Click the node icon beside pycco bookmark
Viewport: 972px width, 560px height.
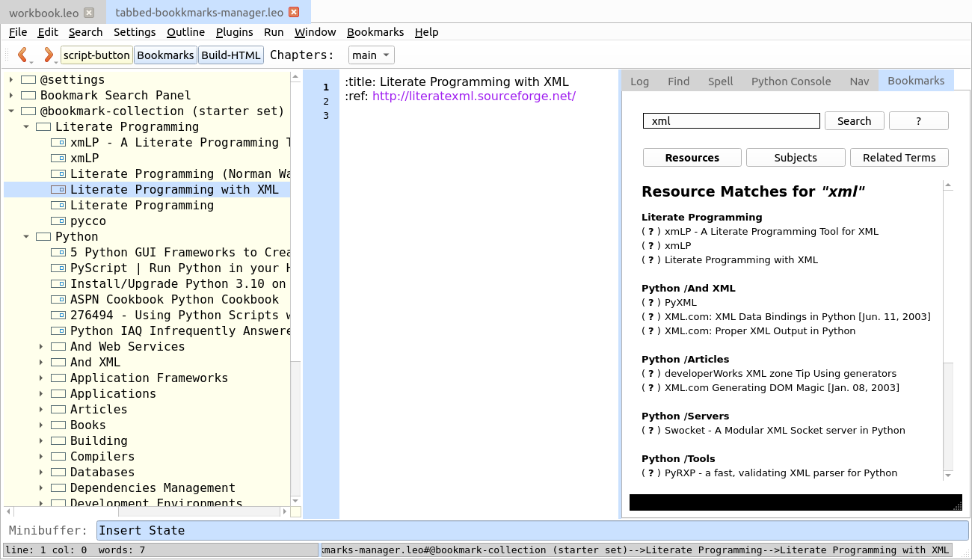click(x=58, y=221)
